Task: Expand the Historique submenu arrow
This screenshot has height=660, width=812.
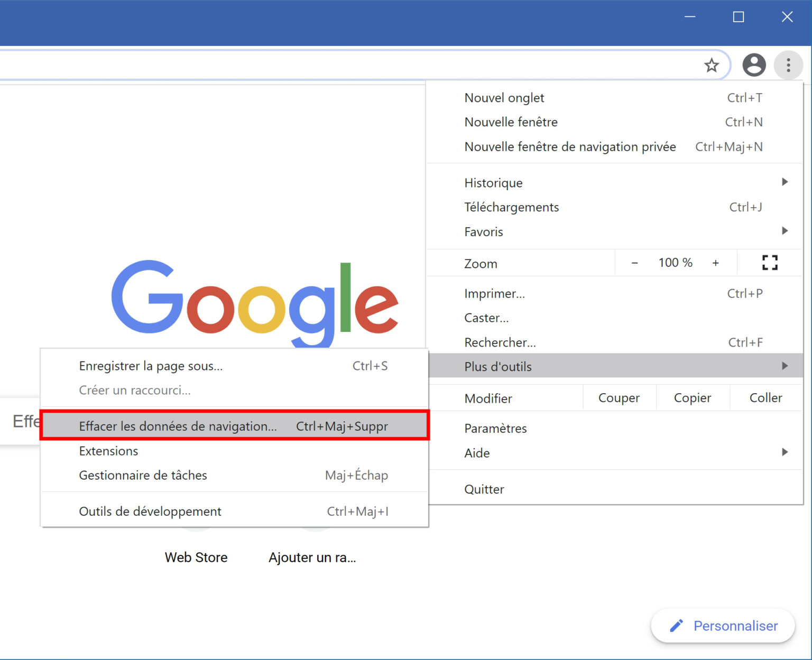Action: point(785,182)
